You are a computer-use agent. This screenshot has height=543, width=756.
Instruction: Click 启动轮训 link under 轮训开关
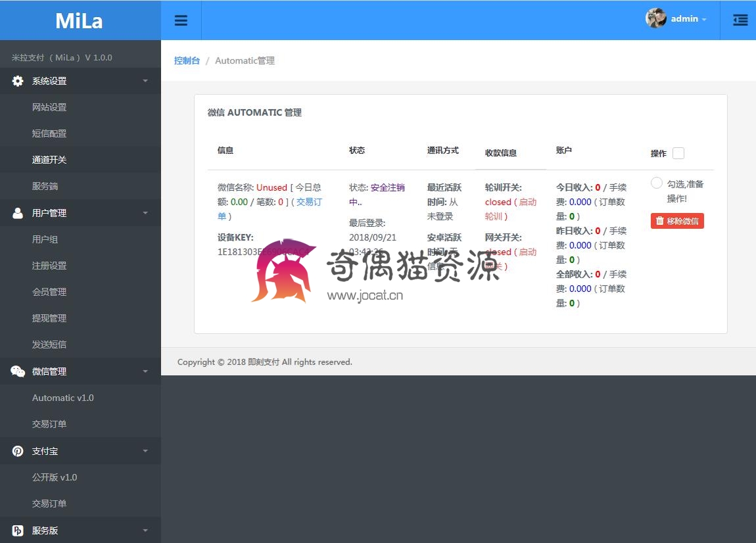(x=511, y=209)
